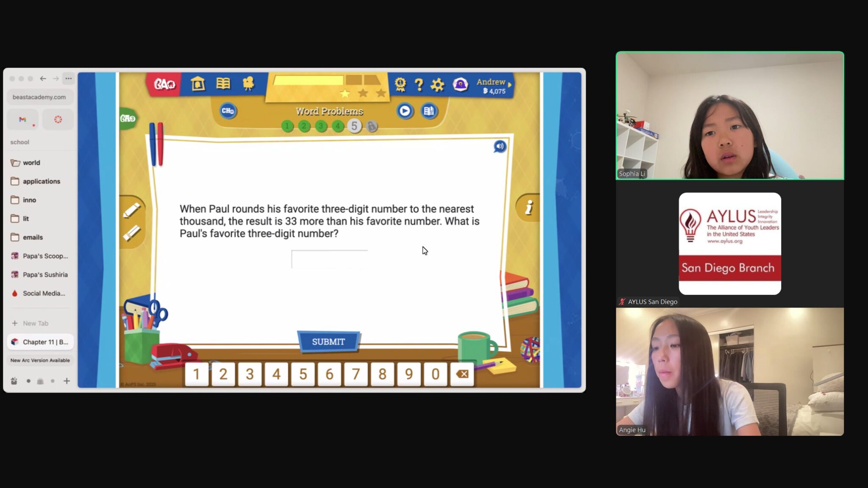Click the sidebar archive icon at bottom left
The height and width of the screenshot is (488, 868).
[x=14, y=381]
